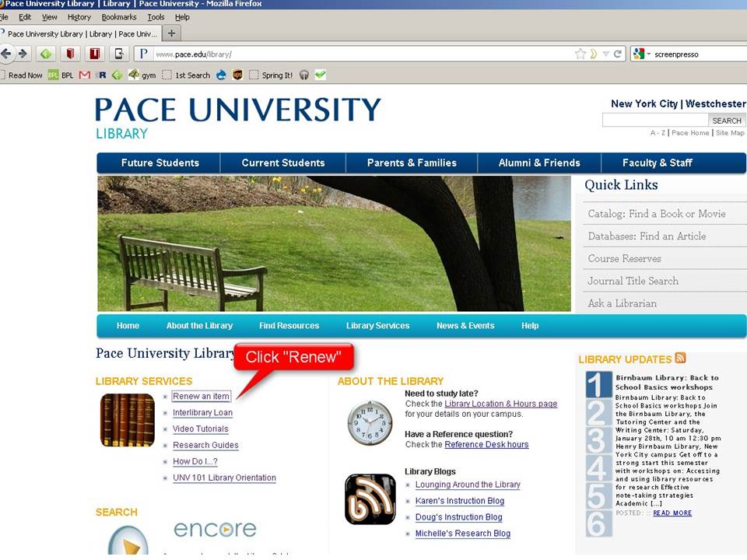Screen dimensions: 747x560
Task: Click the red book toolbar icon
Action: tap(70, 54)
